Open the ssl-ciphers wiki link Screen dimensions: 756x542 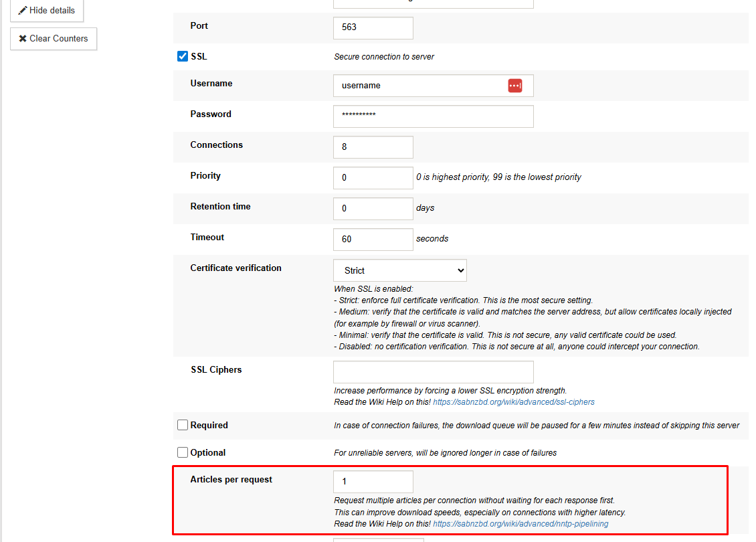pyautogui.click(x=513, y=401)
